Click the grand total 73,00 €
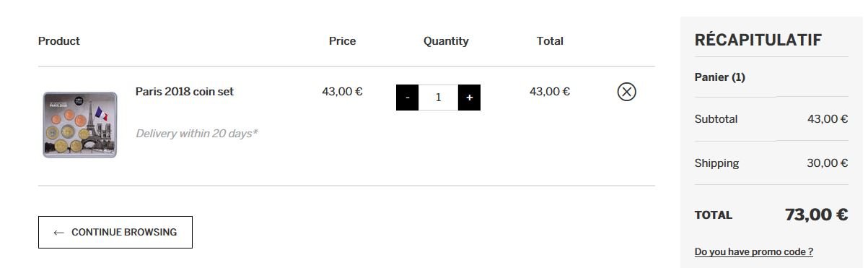The width and height of the screenshot is (868, 268). (x=816, y=215)
